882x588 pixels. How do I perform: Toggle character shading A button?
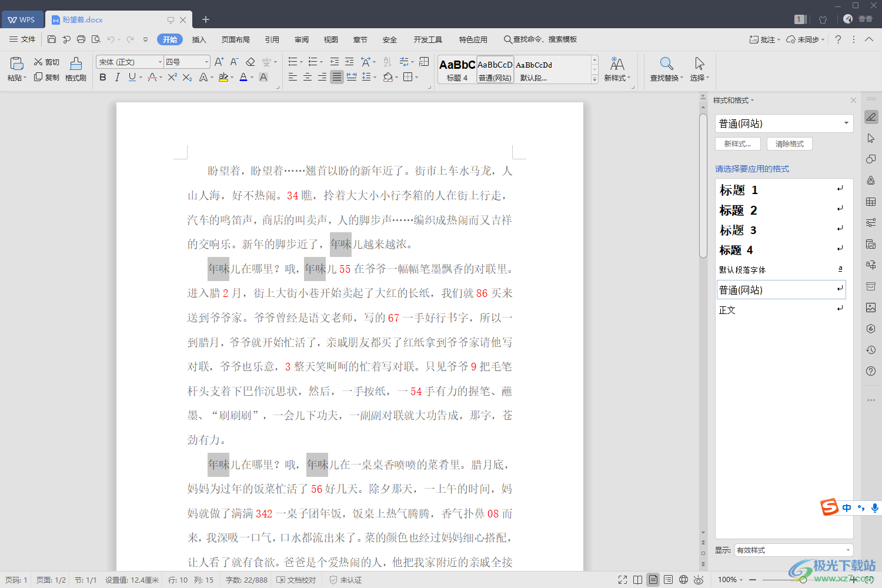tap(263, 77)
